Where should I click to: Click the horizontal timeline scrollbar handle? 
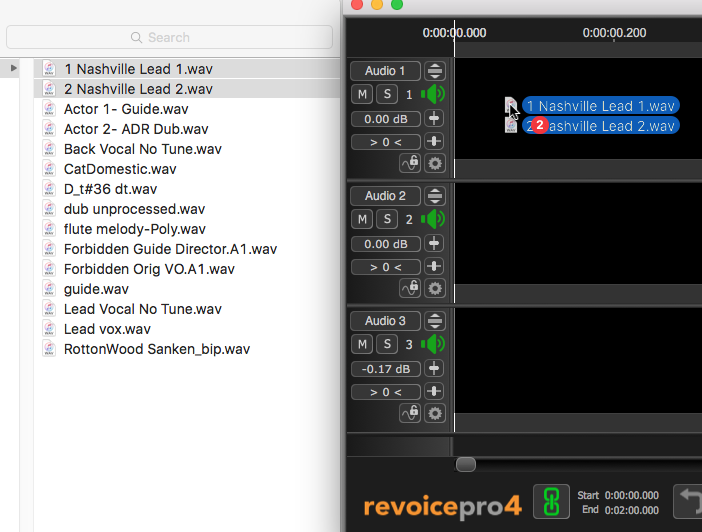[466, 464]
